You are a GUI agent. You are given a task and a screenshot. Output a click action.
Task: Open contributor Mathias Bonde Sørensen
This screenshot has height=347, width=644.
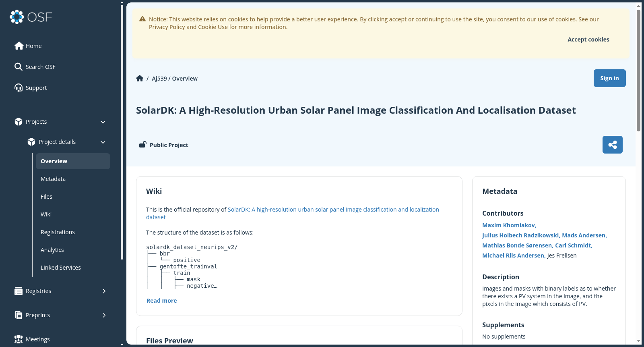(x=518, y=245)
